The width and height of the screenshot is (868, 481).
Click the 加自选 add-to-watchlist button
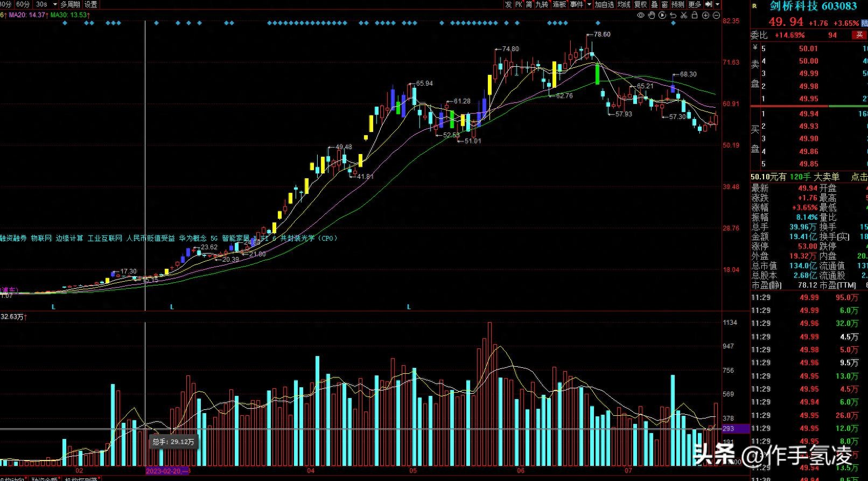coord(604,4)
